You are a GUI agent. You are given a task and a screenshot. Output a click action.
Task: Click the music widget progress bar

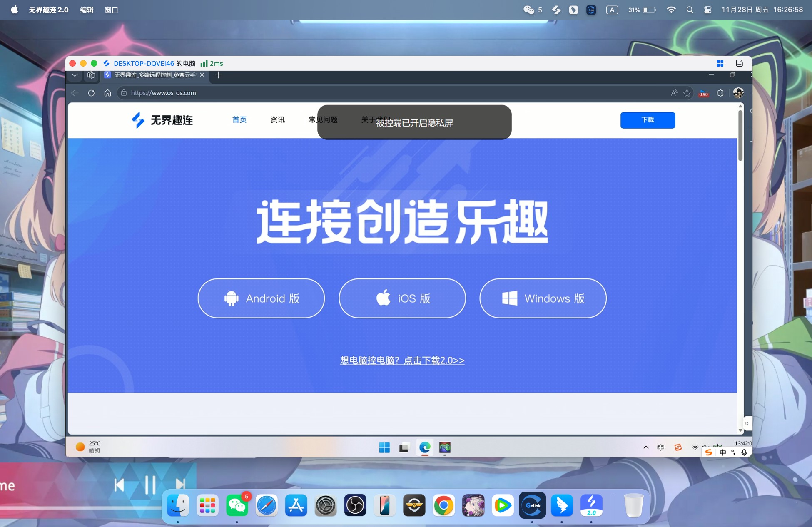tap(81, 508)
